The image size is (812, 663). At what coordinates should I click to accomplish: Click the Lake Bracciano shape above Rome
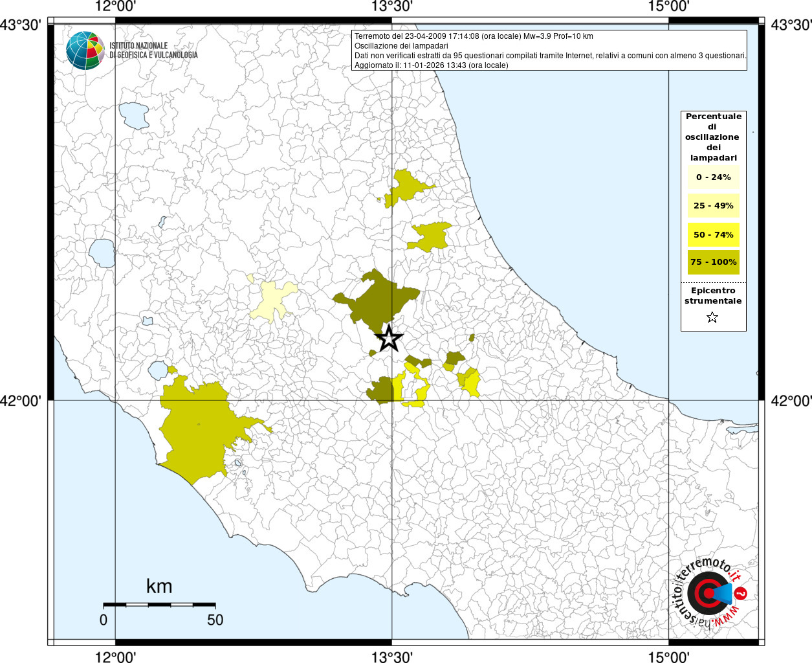pos(157,370)
